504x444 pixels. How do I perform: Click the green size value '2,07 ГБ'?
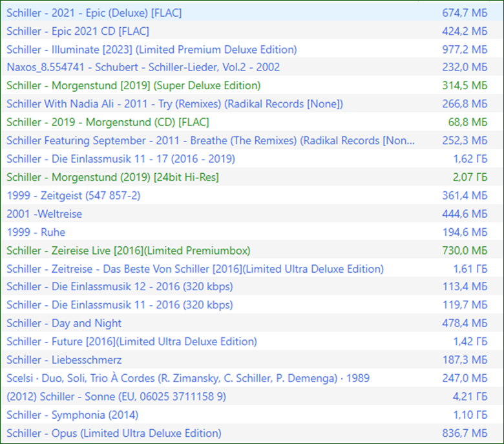click(470, 177)
